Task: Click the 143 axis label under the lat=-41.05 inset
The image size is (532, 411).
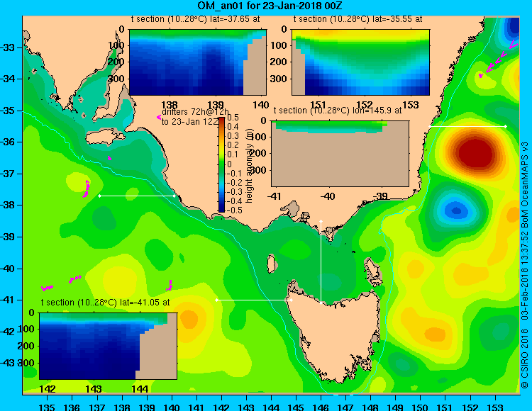Action: [94, 389]
